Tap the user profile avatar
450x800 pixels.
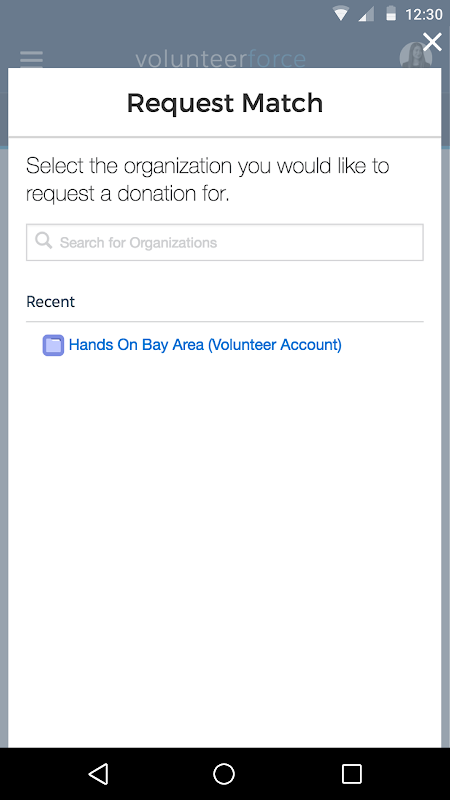pos(416,55)
